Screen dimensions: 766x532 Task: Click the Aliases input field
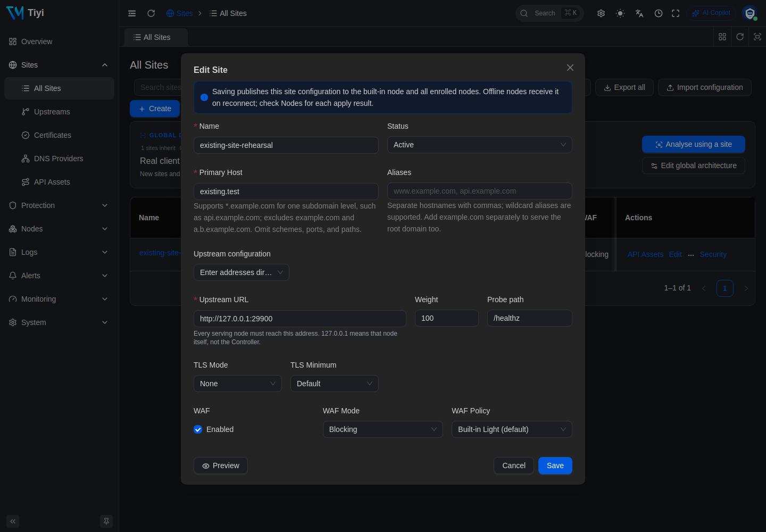point(479,191)
